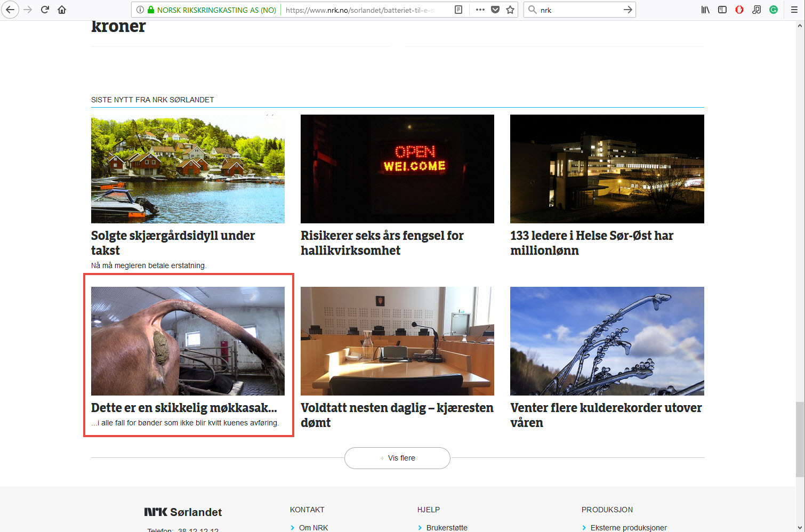Open the Library menu
The height and width of the screenshot is (532, 805).
pyautogui.click(x=705, y=10)
